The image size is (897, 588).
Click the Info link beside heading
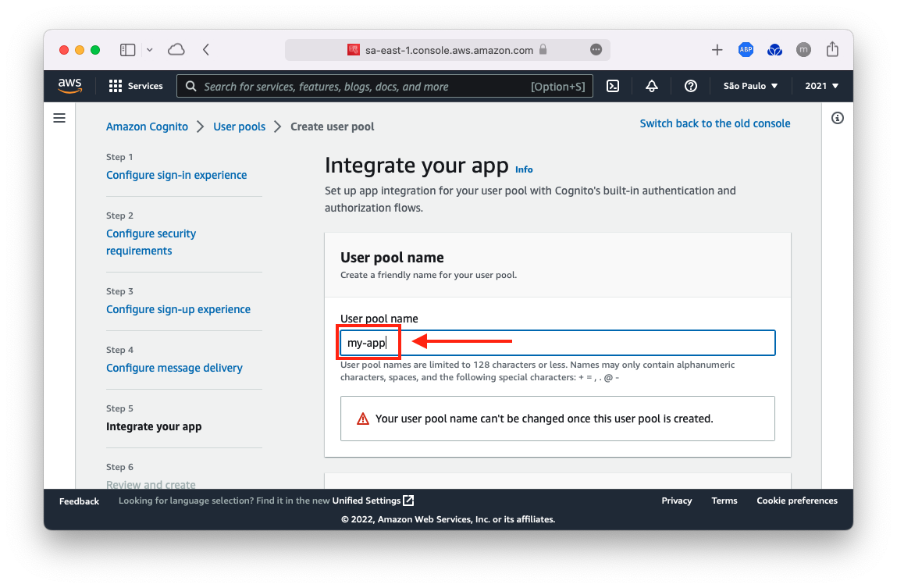523,169
